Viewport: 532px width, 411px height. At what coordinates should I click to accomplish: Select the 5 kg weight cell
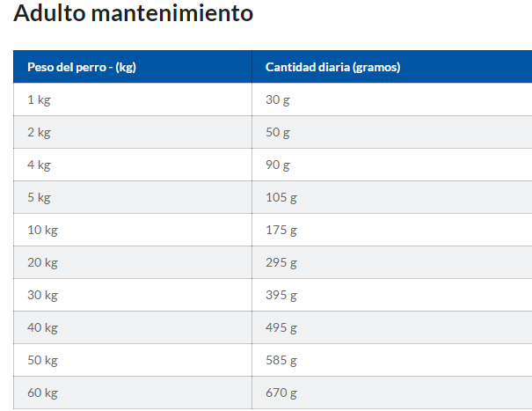pos(39,197)
